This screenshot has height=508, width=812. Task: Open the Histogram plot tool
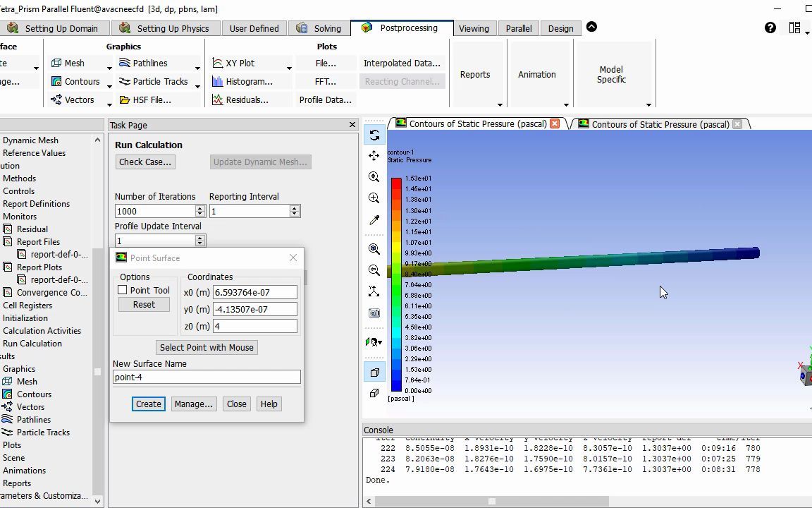(x=250, y=81)
